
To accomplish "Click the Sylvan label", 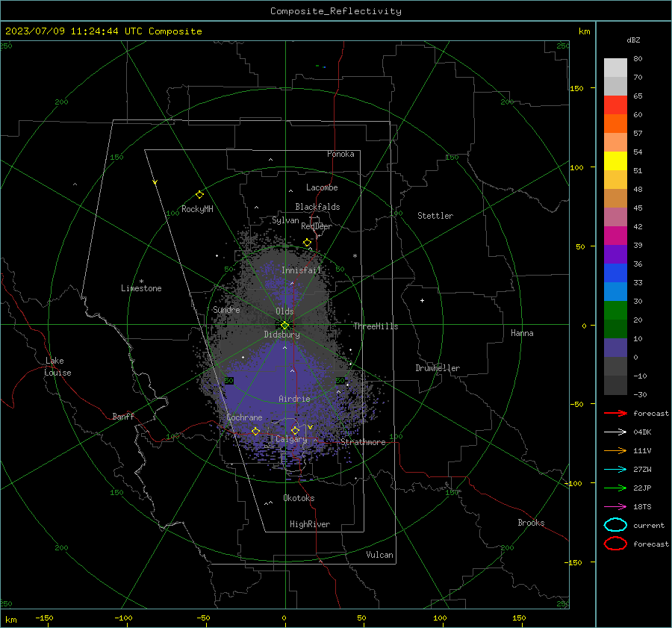I will coord(285,220).
